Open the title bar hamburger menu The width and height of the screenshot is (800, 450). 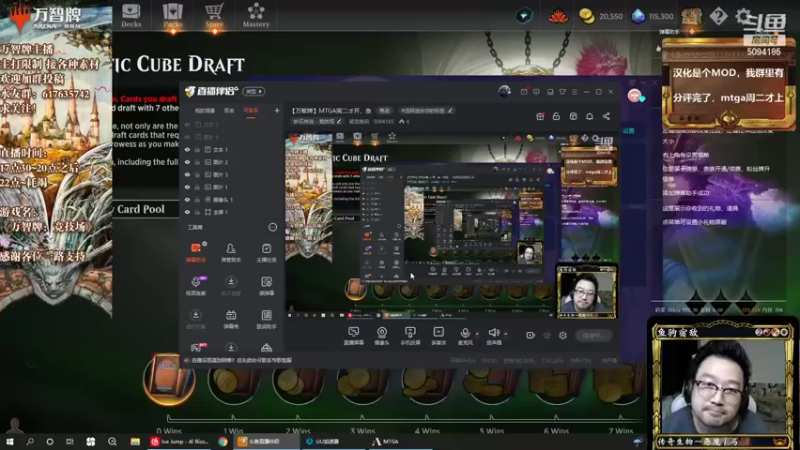(574, 92)
